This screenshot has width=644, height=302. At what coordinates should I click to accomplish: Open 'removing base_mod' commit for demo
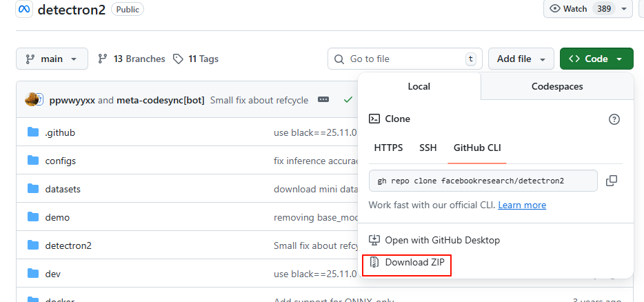pos(315,217)
